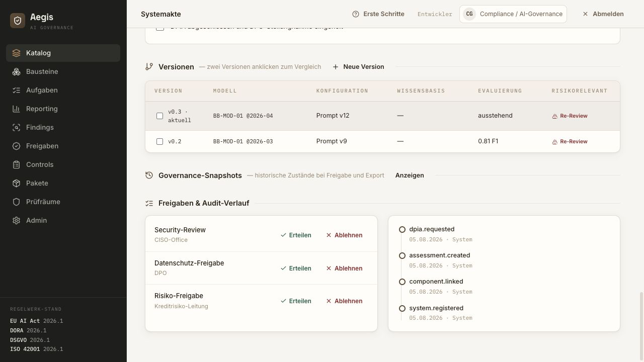Viewport: 644px width, 362px height.
Task: Click the Freigaben & Audit-Verlauf list icon
Action: (149, 203)
